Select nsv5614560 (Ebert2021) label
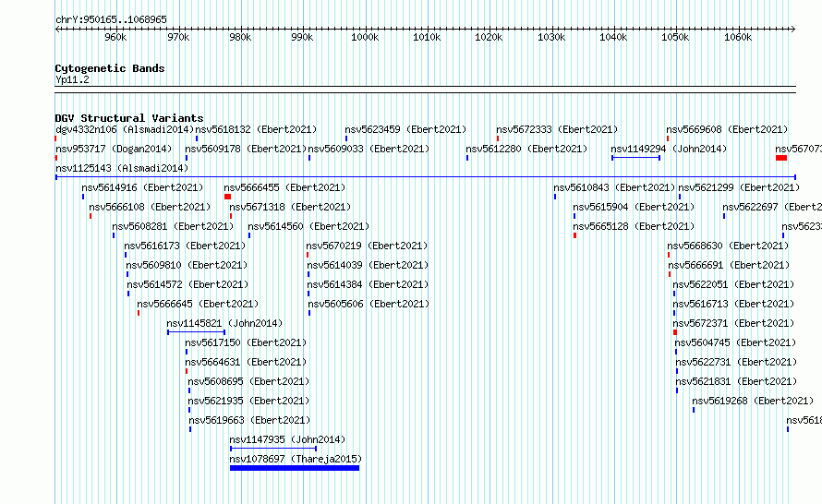This screenshot has height=504, width=822. point(308,226)
